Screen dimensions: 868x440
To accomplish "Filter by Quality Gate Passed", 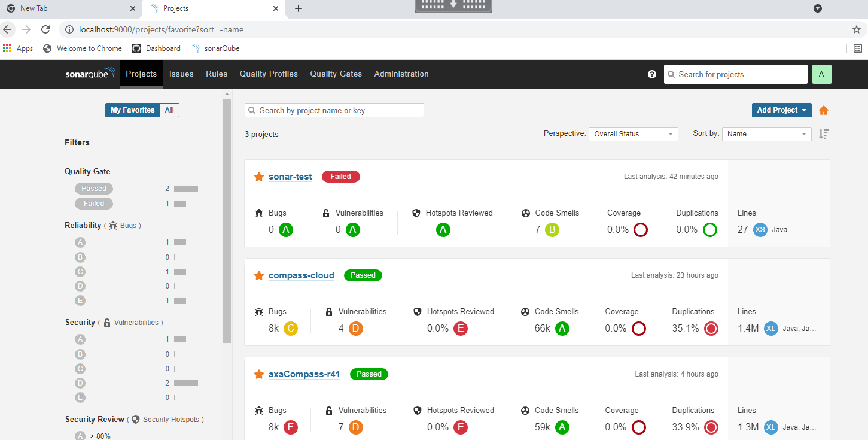I will point(94,189).
